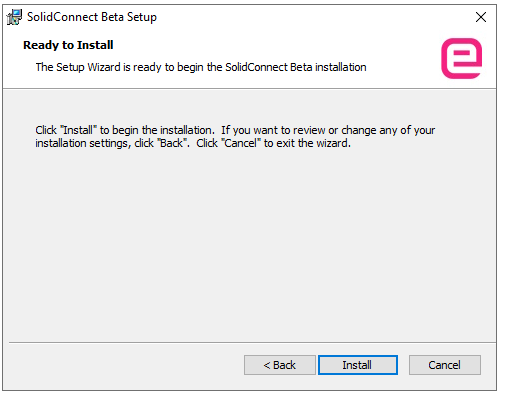This screenshot has width=505, height=399.
Task: Click the SolidConnect Beta Setup title text
Action: click(x=92, y=17)
